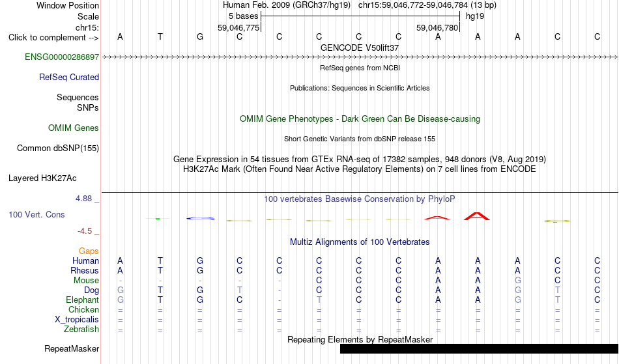Click the T base in sequence ruler

(x=160, y=37)
